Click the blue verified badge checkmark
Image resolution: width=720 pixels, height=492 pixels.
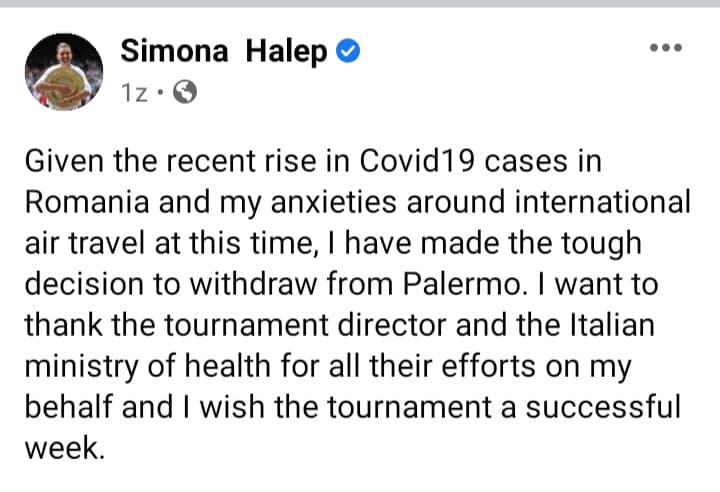348,51
